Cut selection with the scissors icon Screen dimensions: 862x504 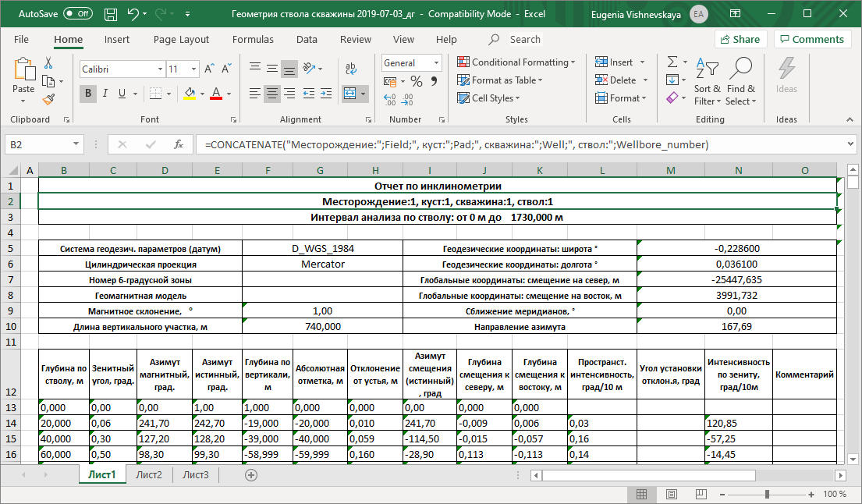pyautogui.click(x=48, y=63)
